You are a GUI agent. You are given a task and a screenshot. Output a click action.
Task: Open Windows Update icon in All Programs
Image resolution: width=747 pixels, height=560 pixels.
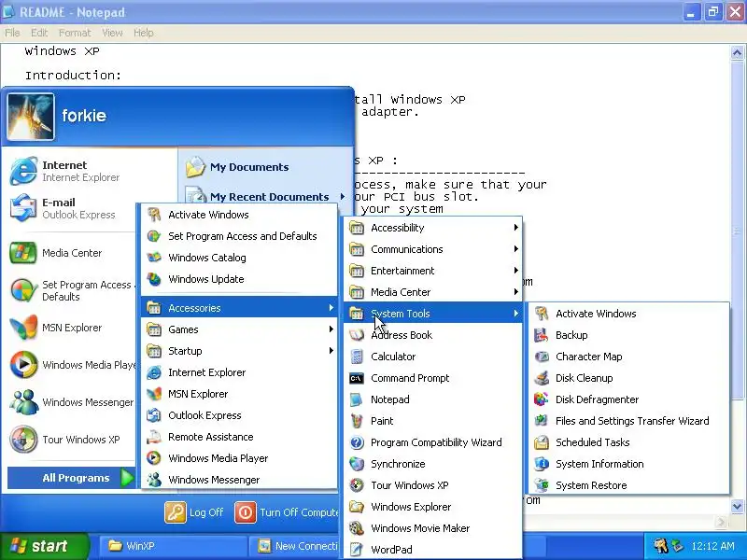(154, 278)
